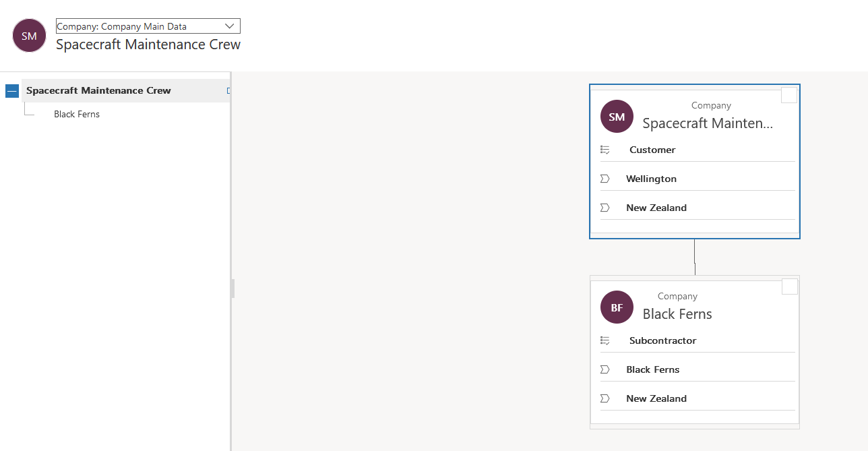868x451 pixels.
Task: Open the Spacecraft Mainten... card title
Action: coord(707,123)
